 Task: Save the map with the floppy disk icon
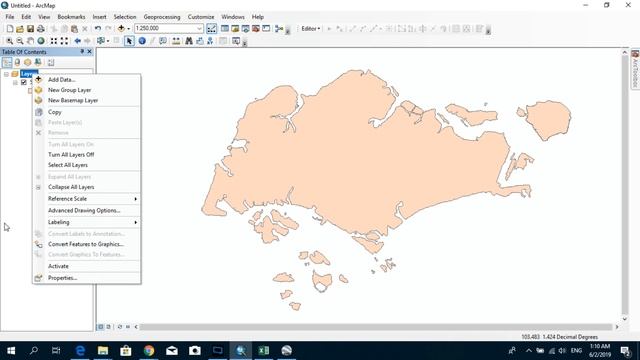tap(30, 29)
